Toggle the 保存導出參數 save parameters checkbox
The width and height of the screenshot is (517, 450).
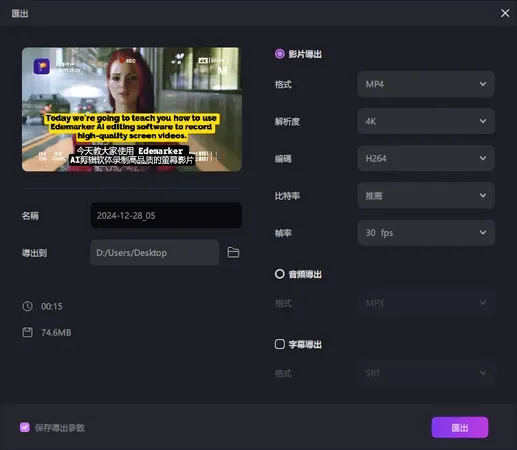[x=25, y=427]
